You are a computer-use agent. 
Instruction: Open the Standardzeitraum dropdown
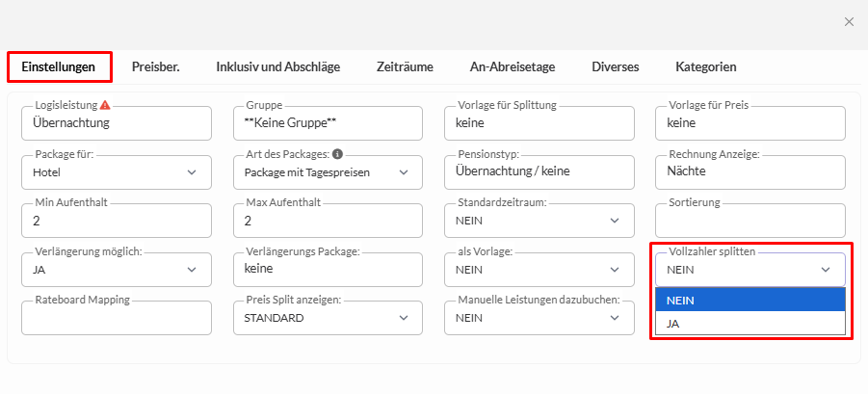click(x=539, y=222)
